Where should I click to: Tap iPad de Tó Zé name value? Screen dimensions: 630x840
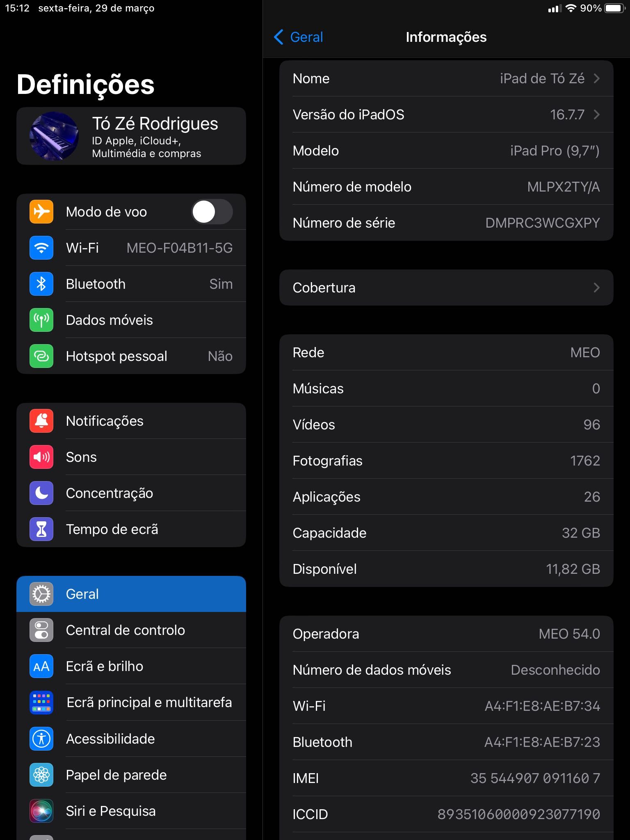(x=542, y=78)
